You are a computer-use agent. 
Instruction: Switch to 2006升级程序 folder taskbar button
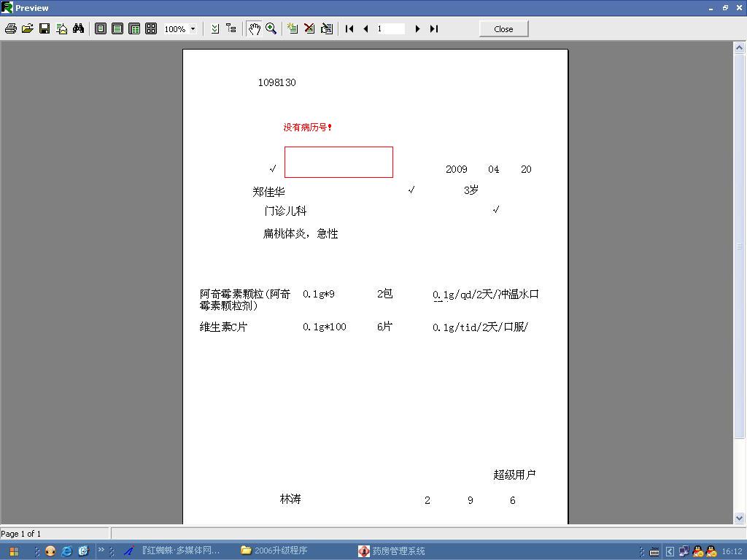click(274, 551)
